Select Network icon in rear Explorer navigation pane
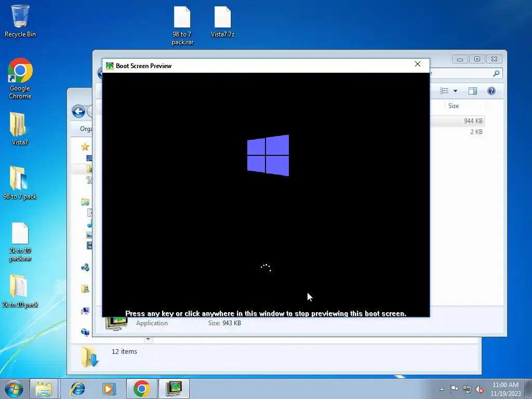This screenshot has width=532, height=399. (85, 332)
